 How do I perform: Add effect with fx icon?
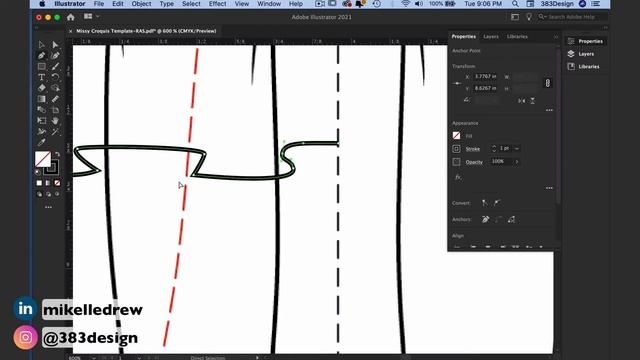coord(458,177)
